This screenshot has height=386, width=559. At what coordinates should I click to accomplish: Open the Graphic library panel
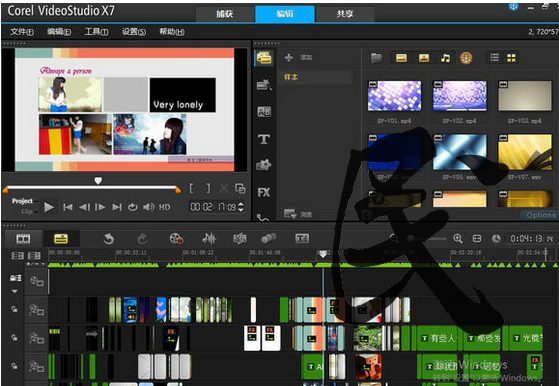point(264,165)
